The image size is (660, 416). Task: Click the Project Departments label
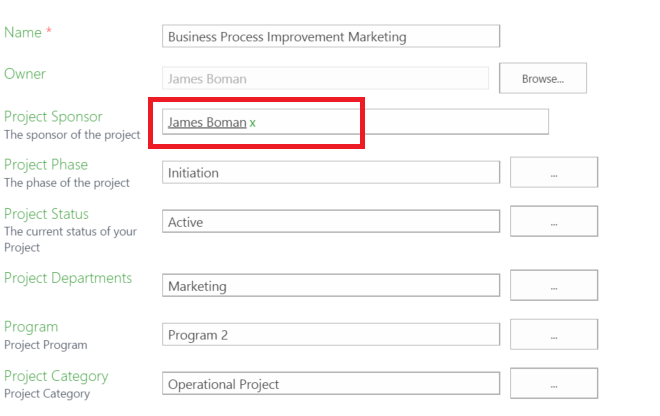tap(68, 278)
